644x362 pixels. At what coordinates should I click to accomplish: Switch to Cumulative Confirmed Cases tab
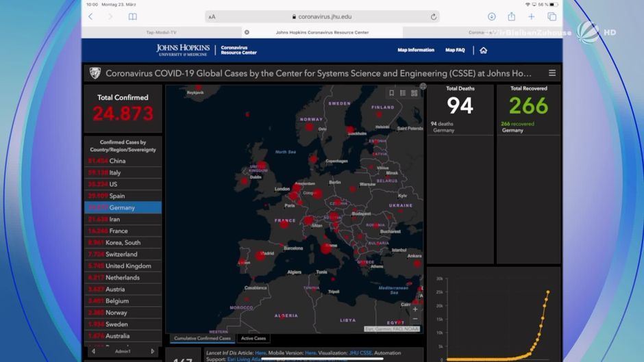click(x=203, y=338)
